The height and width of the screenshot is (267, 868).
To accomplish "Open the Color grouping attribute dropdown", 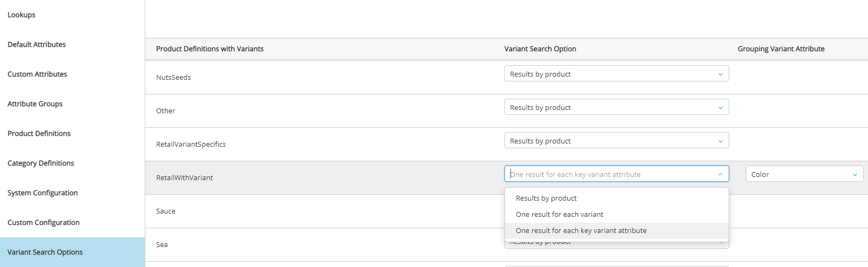I will [x=804, y=174].
